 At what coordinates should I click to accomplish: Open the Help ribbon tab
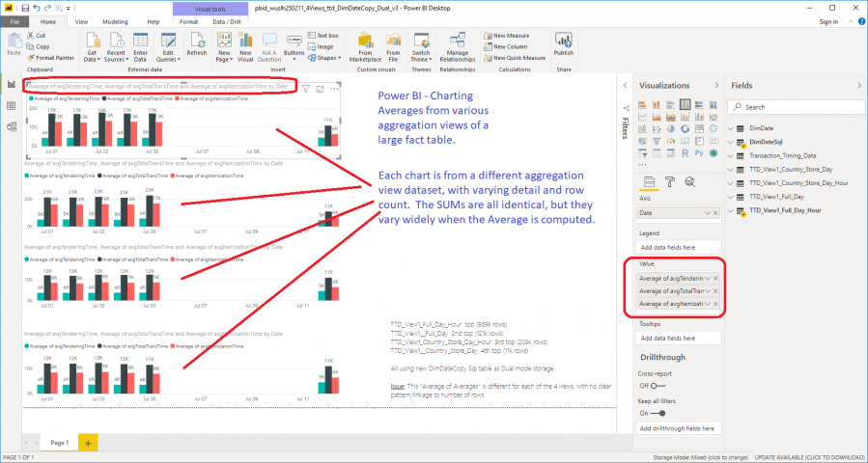coord(154,21)
